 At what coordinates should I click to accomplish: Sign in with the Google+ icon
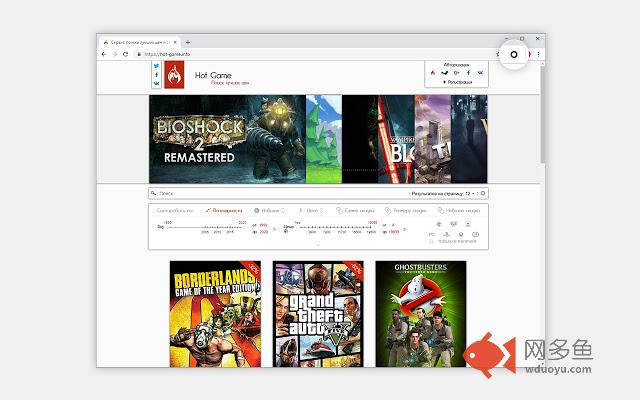pyautogui.click(x=456, y=73)
